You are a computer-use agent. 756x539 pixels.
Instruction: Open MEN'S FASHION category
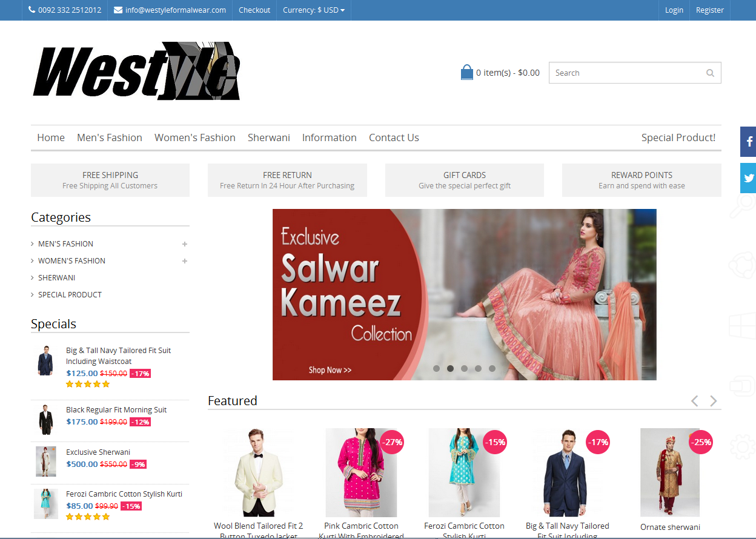(x=65, y=244)
